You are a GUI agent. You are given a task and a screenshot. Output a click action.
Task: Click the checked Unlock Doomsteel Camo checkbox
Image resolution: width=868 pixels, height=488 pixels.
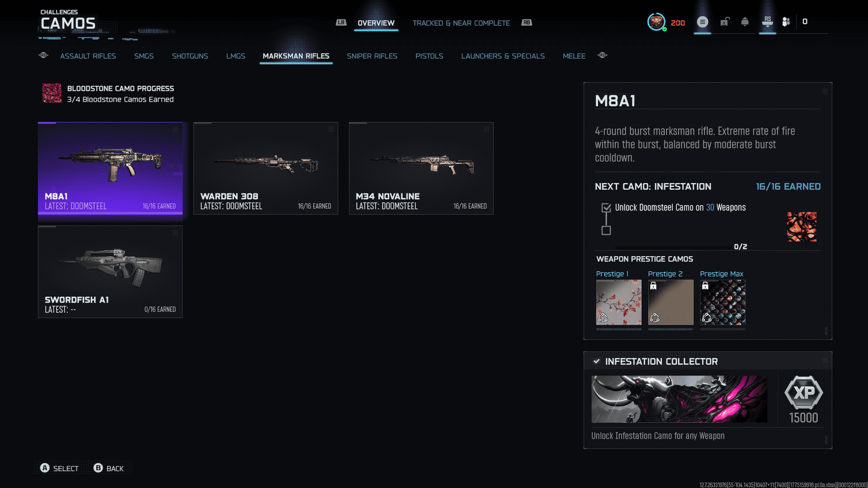point(606,208)
